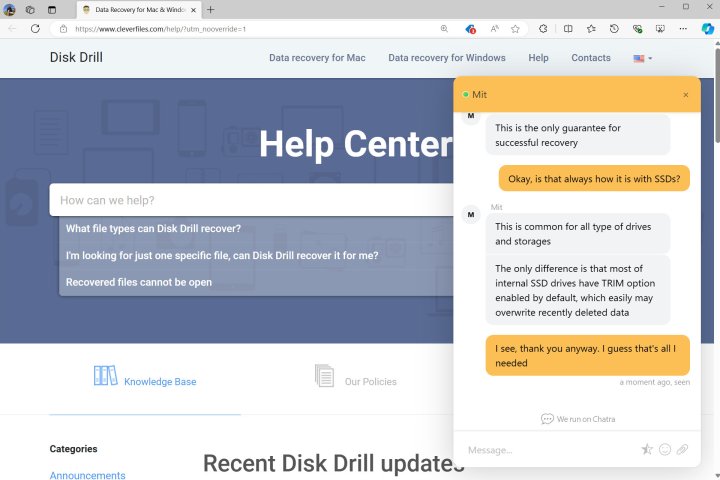Click the Announcements category link
The image size is (720, 480).
click(87, 475)
